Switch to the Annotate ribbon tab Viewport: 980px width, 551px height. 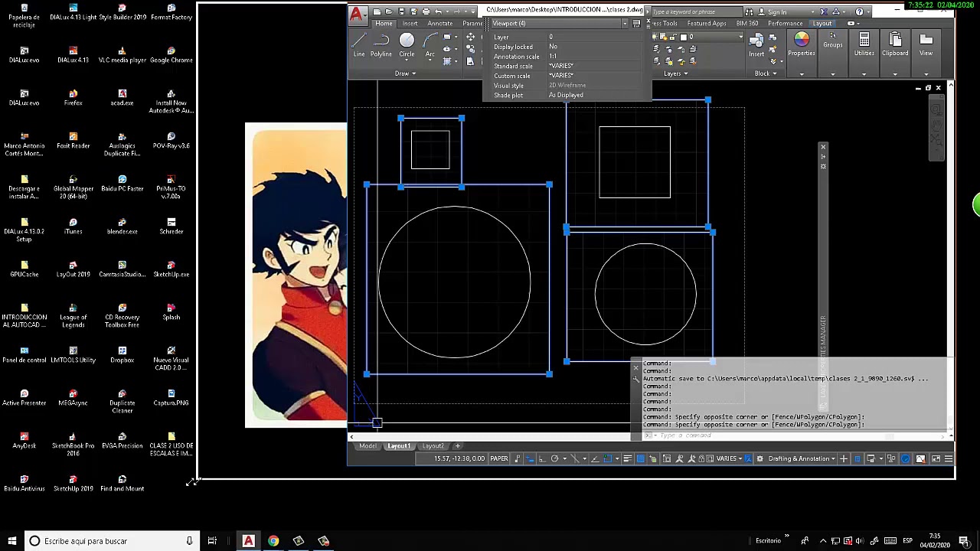point(439,24)
